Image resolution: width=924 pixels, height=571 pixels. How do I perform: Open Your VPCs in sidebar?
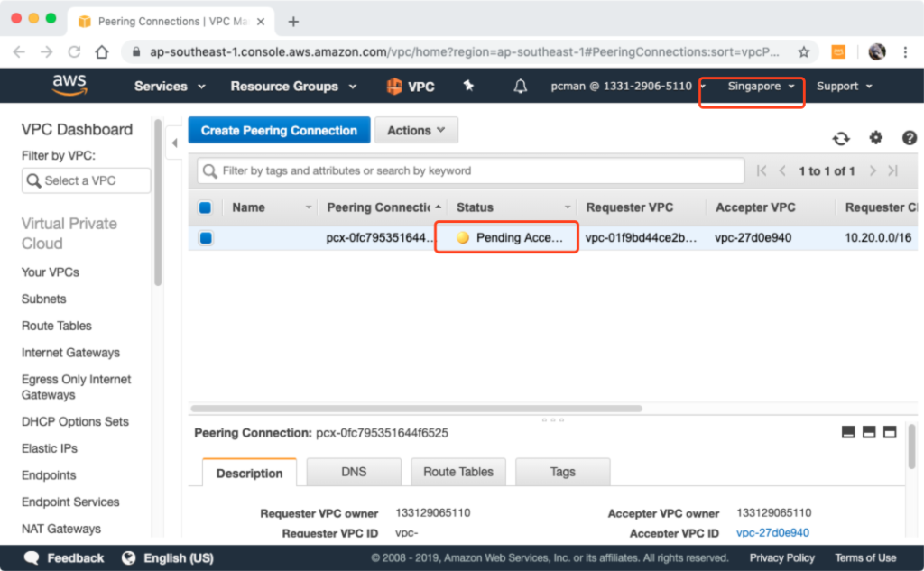pos(51,272)
